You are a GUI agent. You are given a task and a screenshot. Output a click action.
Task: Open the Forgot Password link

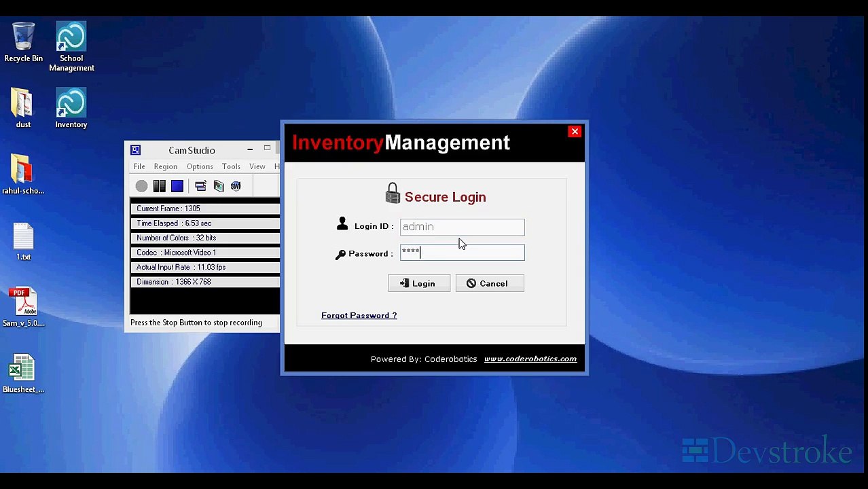click(359, 315)
